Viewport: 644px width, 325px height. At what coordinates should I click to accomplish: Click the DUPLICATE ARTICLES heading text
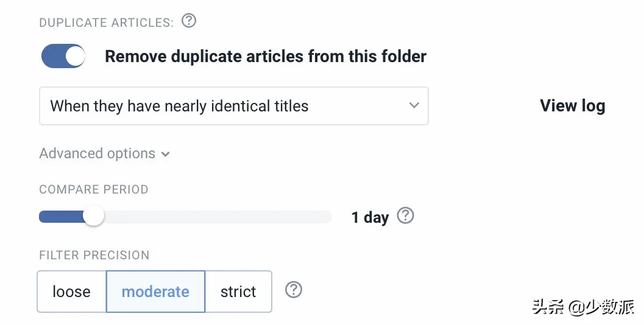coord(107,23)
